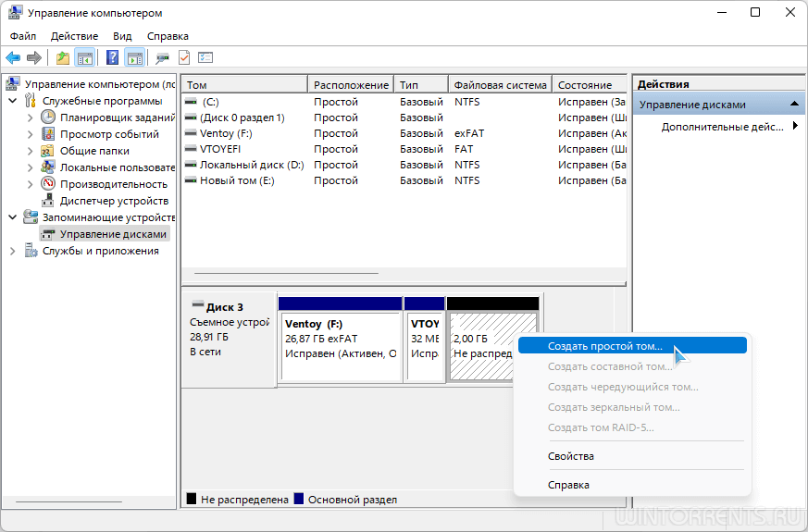Expand the Просмотр событий tree node
The image size is (808, 532).
30,134
